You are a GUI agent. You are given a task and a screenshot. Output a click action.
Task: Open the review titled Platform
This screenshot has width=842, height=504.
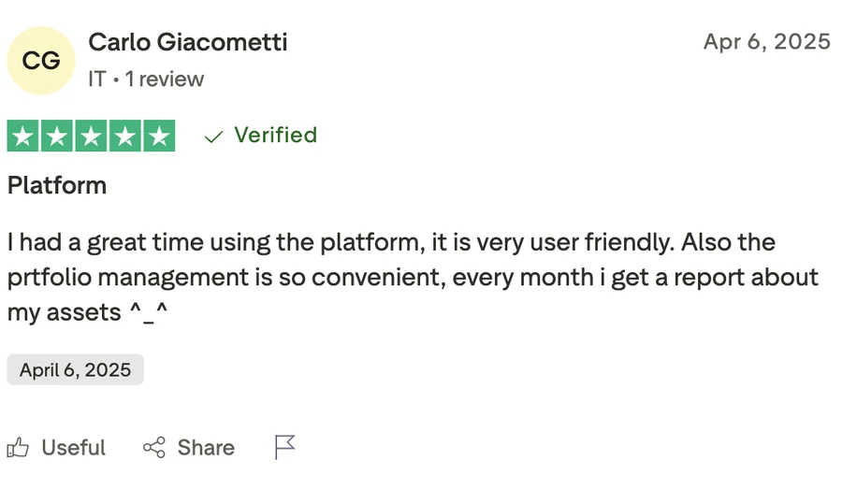tap(57, 185)
